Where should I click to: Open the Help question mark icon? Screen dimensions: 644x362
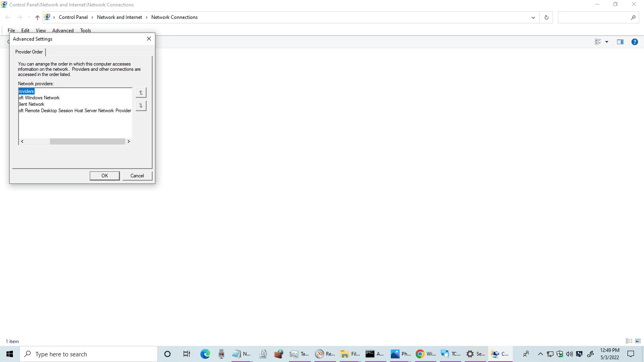[635, 42]
